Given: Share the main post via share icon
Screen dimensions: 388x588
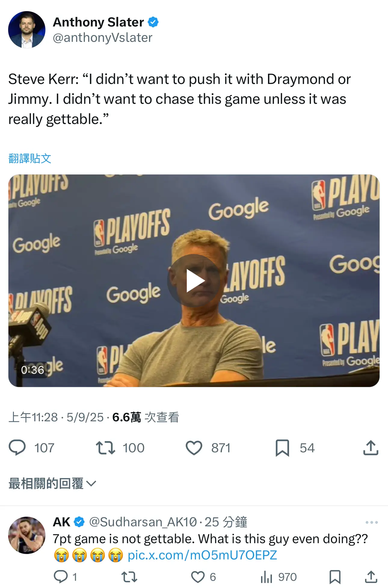Looking at the screenshot, I should 371,447.
